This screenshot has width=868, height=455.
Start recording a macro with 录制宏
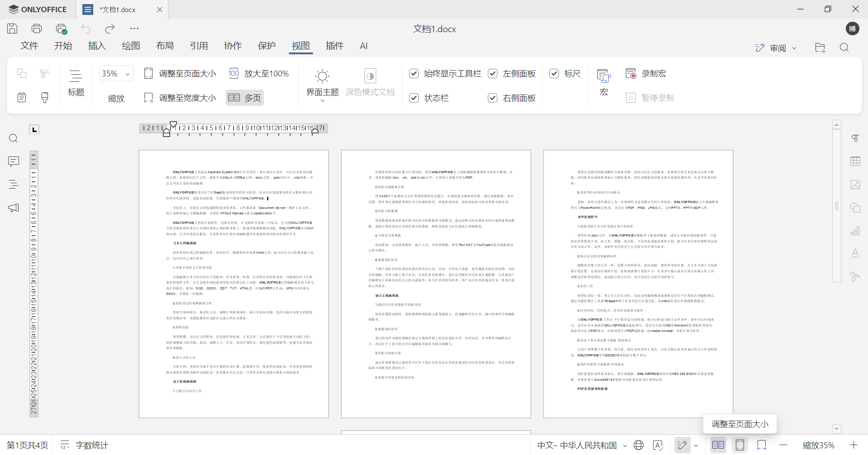click(646, 73)
